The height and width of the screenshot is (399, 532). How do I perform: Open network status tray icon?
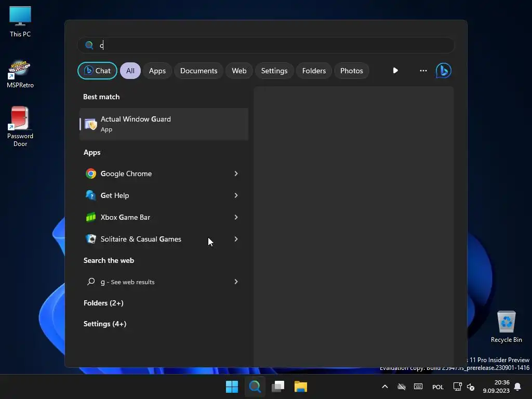(457, 387)
